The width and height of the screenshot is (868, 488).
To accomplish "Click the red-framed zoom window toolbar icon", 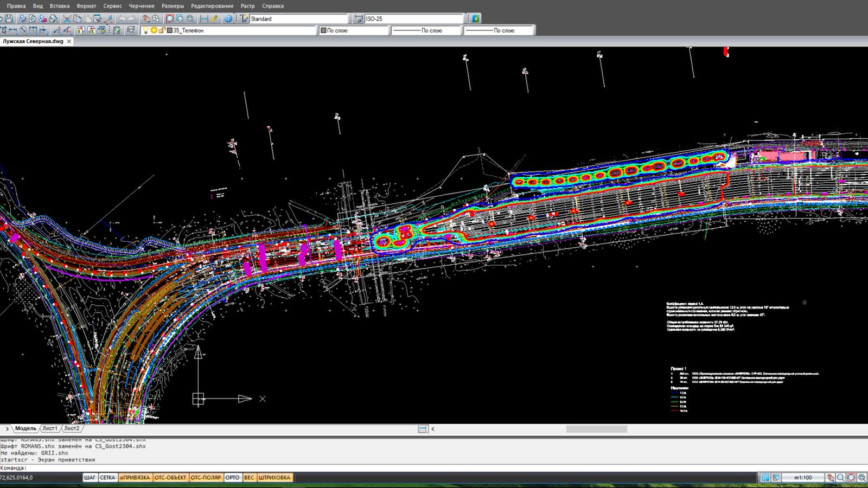I will (170, 18).
